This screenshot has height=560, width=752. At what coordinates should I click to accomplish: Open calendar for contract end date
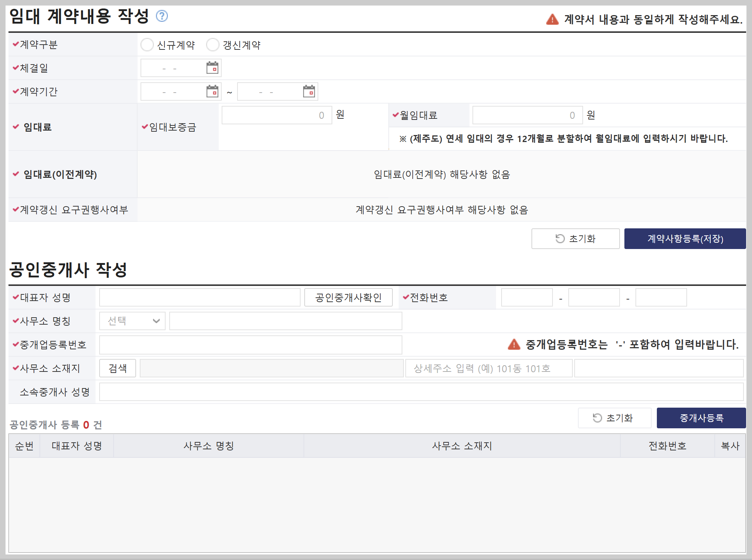click(309, 91)
